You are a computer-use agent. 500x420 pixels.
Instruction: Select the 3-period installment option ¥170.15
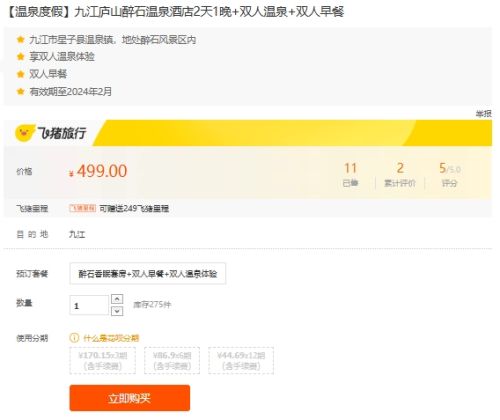103,361
